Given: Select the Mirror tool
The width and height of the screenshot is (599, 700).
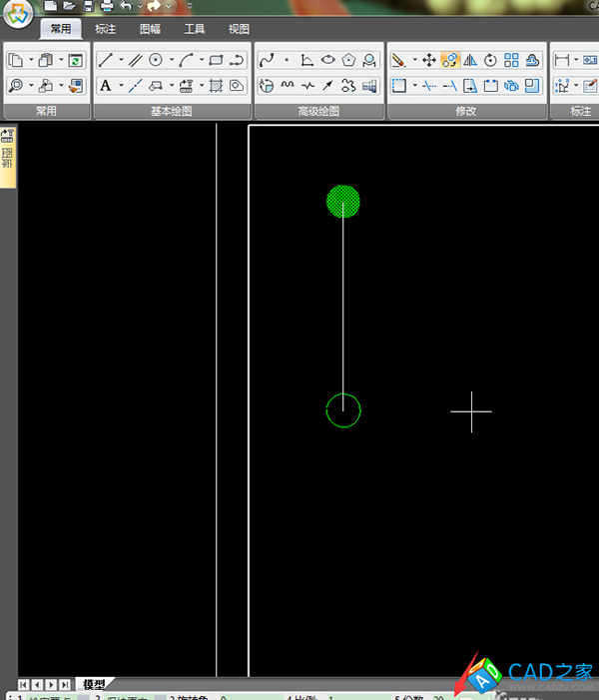Looking at the screenshot, I should [x=470, y=61].
